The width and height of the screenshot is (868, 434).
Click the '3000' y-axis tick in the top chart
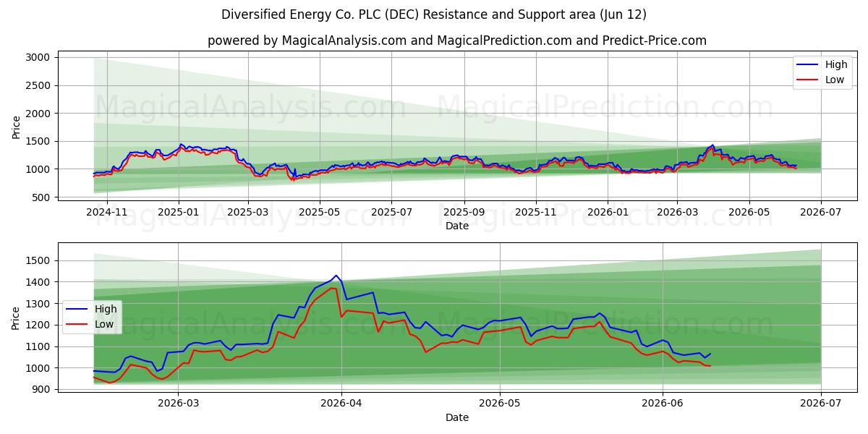click(38, 57)
